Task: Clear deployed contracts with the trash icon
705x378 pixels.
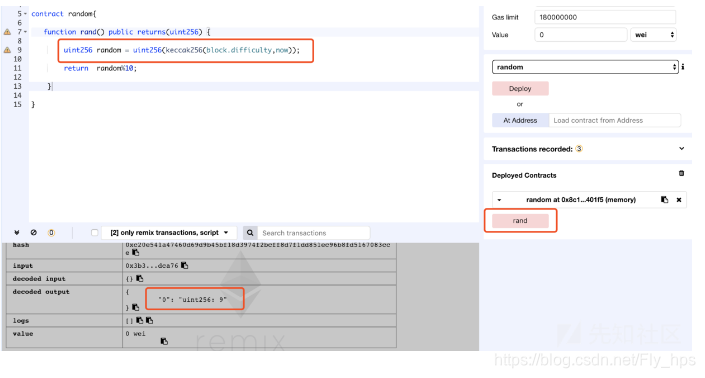Action: (682, 173)
